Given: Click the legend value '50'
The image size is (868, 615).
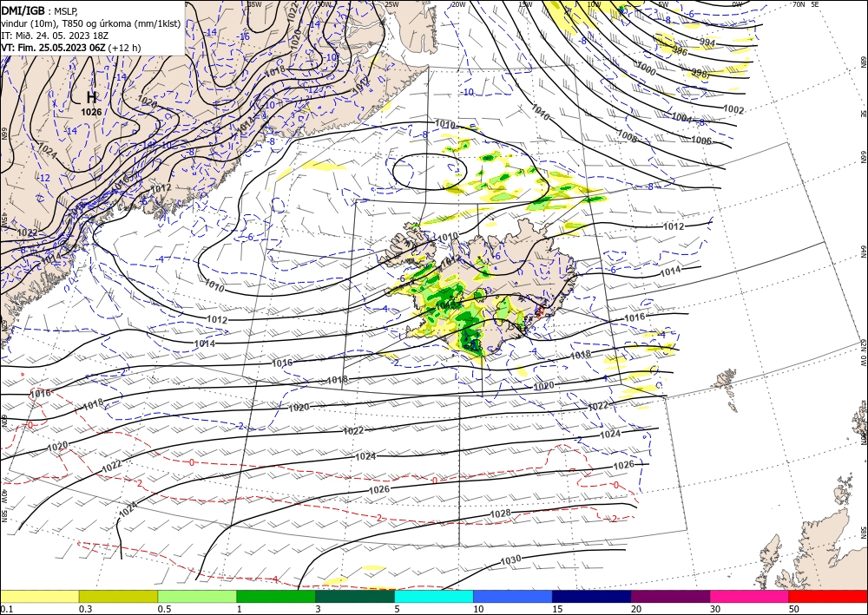Looking at the screenshot, I should [x=794, y=609].
